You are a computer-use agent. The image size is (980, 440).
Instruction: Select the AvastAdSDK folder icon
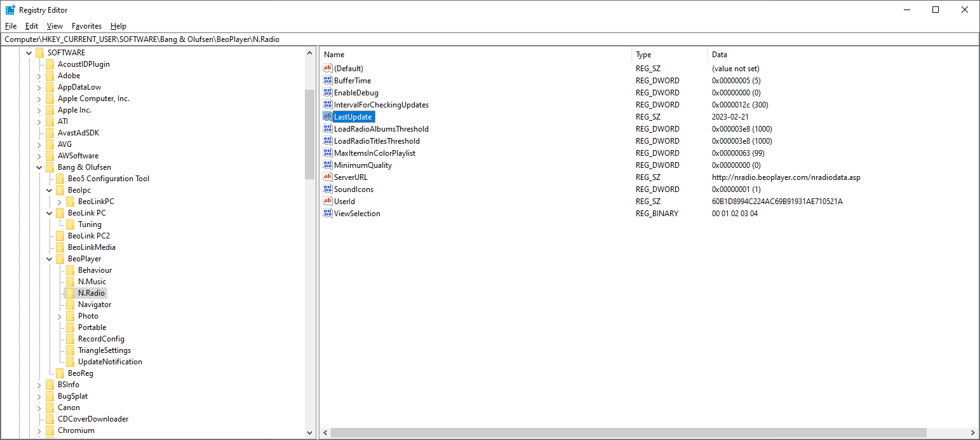click(50, 133)
